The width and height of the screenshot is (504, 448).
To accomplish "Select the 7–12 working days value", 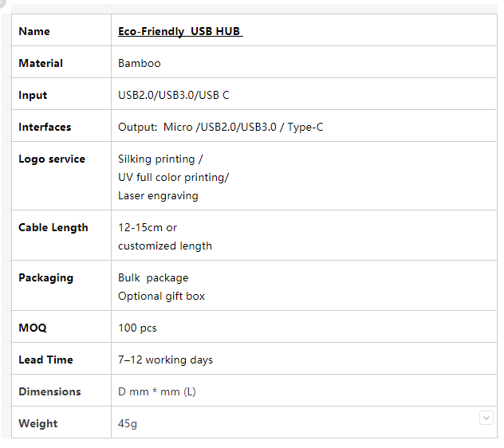I will tap(165, 360).
